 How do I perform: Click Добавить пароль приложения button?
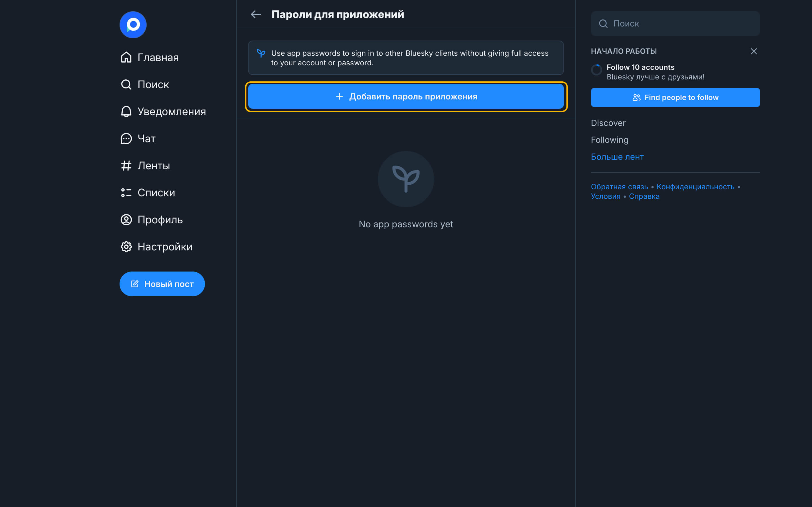coord(406,97)
